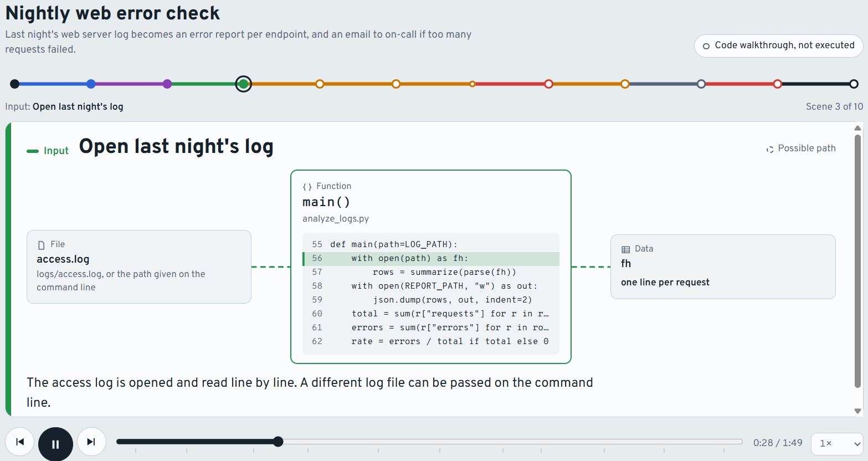The width and height of the screenshot is (868, 461).
Task: Click the Nightly web error check title
Action: click(x=112, y=13)
